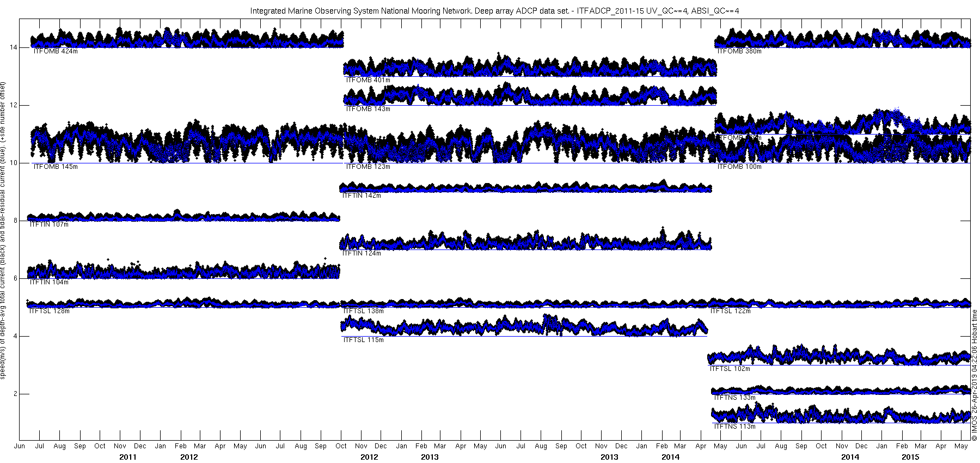This screenshot has height=463, width=980.
Task: Click the ITFTIN 124m series label
Action: pyautogui.click(x=362, y=253)
